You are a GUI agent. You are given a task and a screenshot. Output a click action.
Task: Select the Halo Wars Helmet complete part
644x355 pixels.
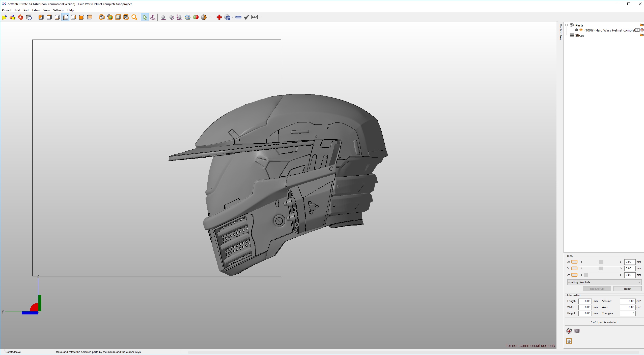pyautogui.click(x=610, y=30)
